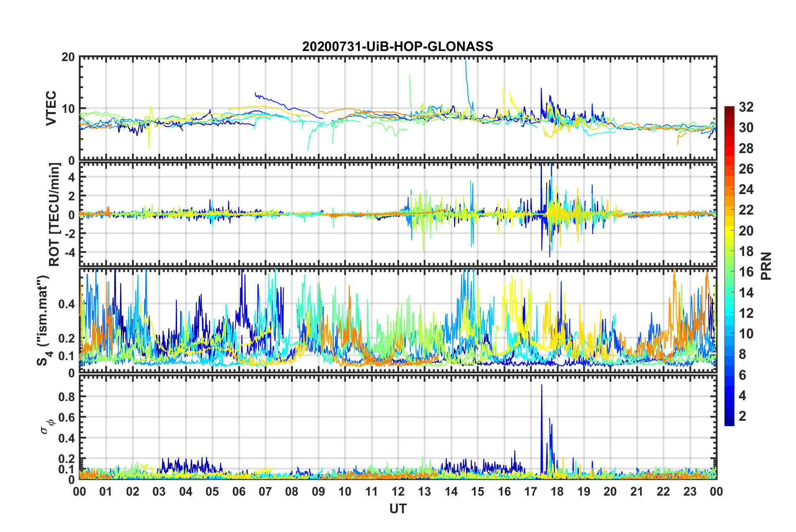Viewport: 796px width, 532px height.
Task: Select the ROT [TECU/min] y-axis label
Action: pos(54,214)
